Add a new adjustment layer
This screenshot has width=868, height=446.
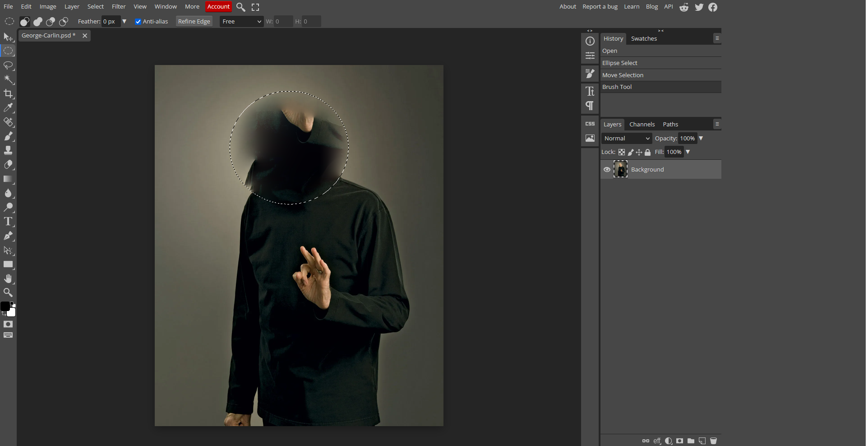pos(669,441)
